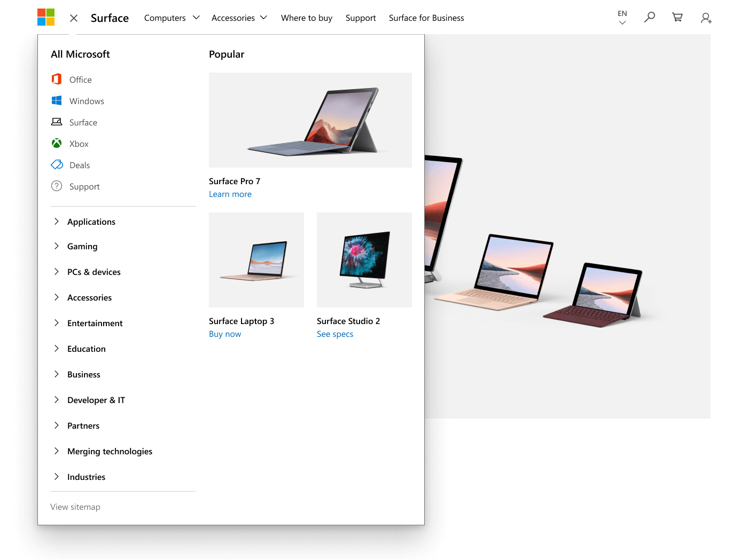
Task: Click See specs under Surface Studio 2
Action: (335, 334)
